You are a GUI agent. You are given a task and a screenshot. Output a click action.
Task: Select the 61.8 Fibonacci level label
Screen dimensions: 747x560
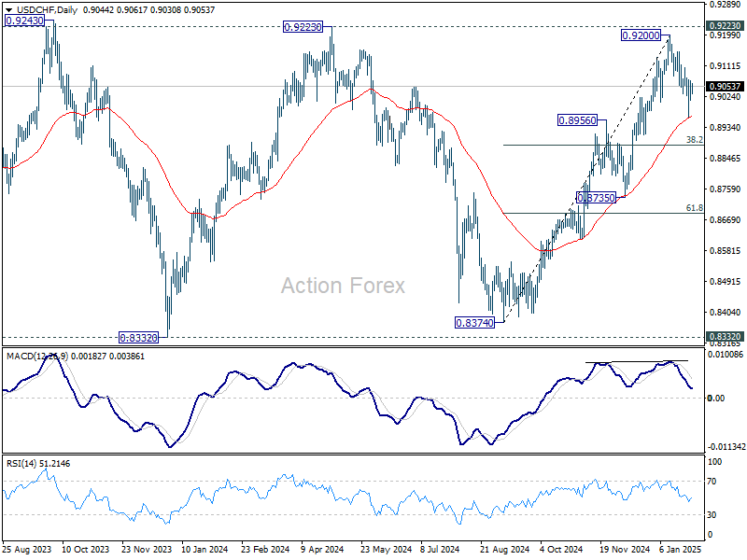(694, 207)
